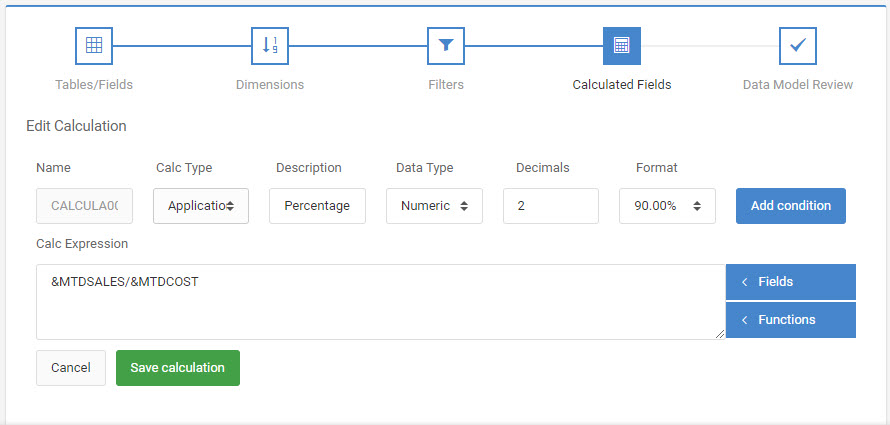The image size is (890, 425).
Task: Go to Dimensions sort step icon
Action: [270, 45]
